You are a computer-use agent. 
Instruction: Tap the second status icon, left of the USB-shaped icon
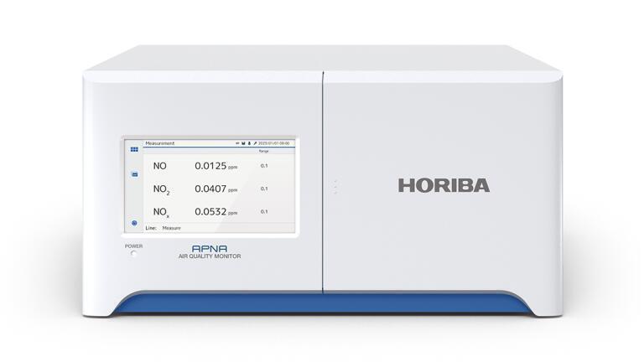click(x=243, y=143)
